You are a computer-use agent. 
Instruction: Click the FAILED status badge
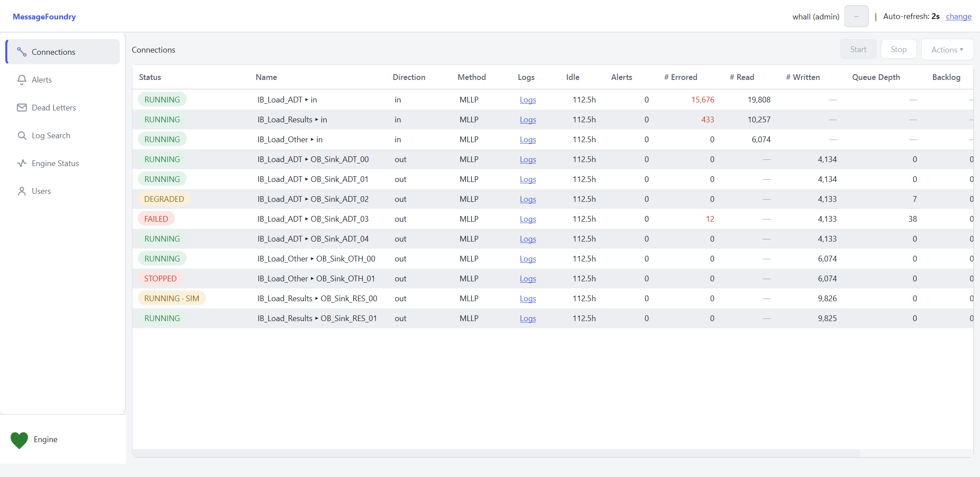[x=156, y=219]
